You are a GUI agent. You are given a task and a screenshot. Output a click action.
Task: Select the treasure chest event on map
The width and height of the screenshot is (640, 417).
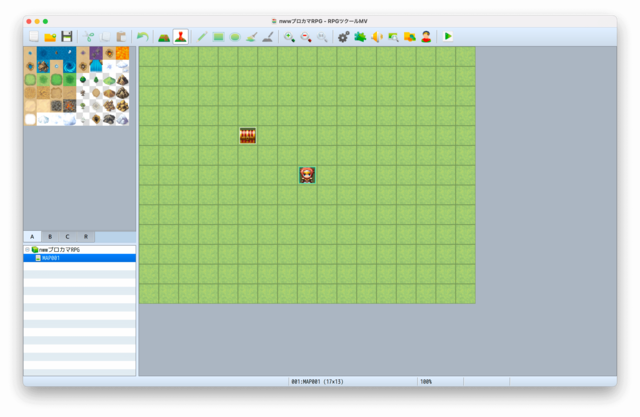247,135
